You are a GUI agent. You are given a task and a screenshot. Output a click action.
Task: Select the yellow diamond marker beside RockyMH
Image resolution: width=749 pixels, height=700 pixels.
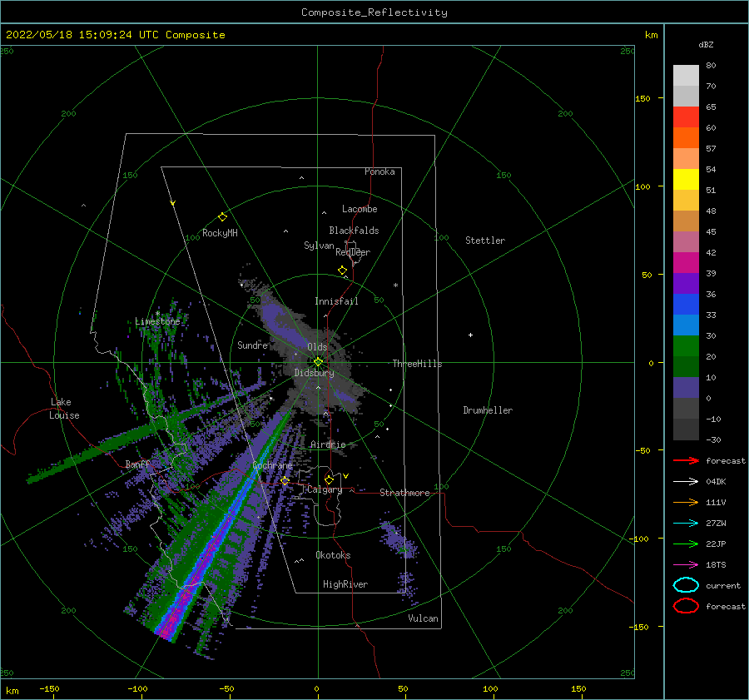point(222,217)
